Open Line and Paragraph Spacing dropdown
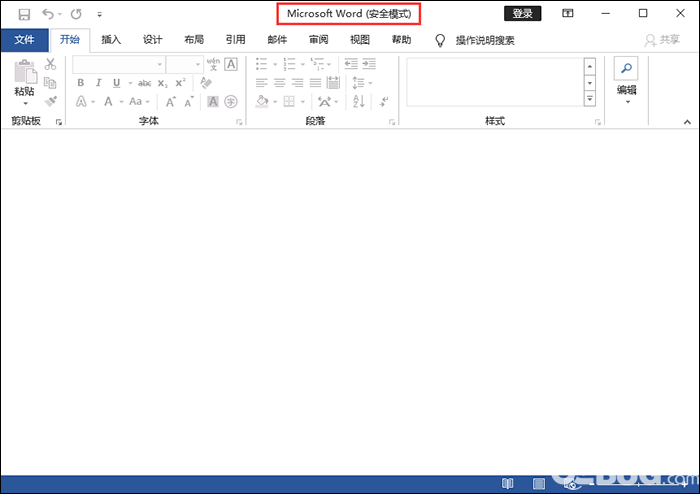Screen dimensions: 700x494 click(x=362, y=83)
